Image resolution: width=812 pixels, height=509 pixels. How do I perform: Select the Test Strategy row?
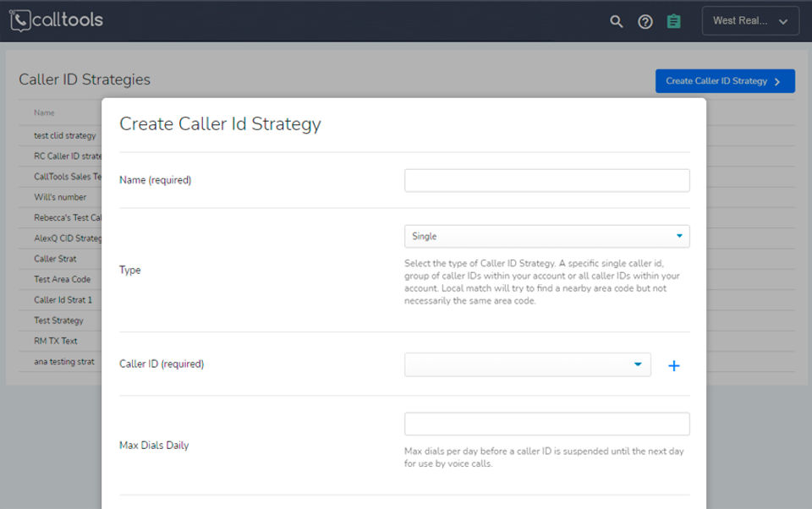[x=58, y=320]
